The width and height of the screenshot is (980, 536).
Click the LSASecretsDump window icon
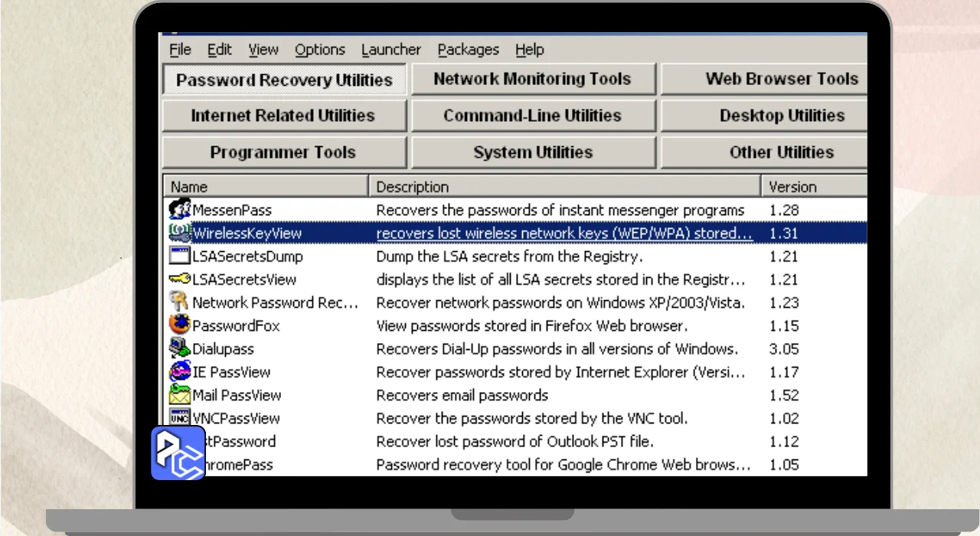pyautogui.click(x=180, y=256)
